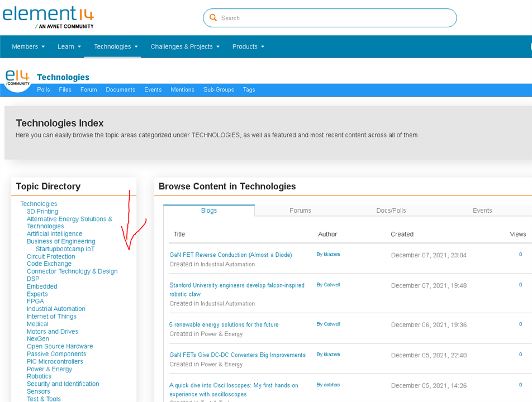Open the Products dropdown menu
The image size is (532, 402).
[248, 46]
